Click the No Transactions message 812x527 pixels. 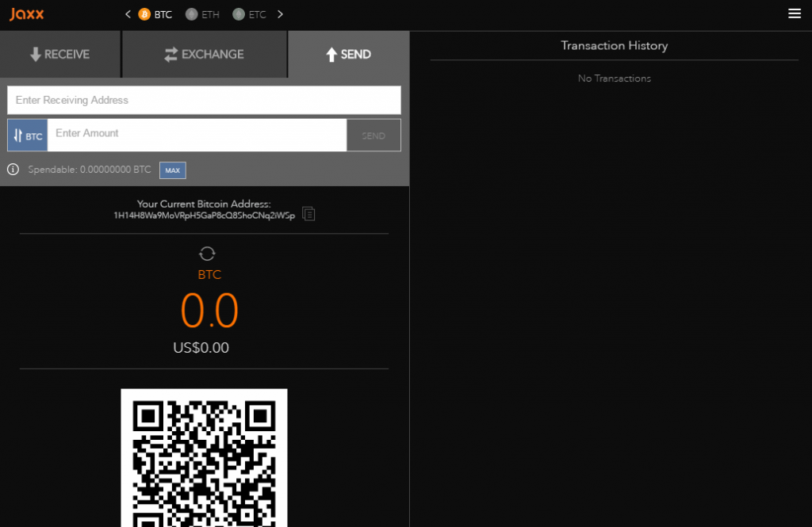(x=615, y=78)
